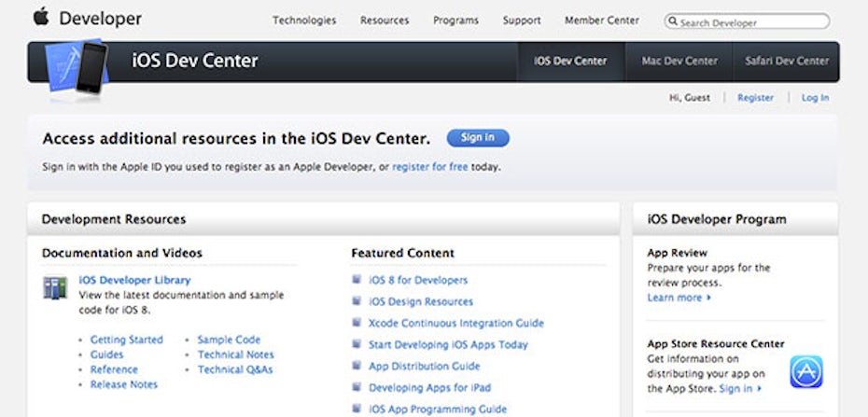Go to Member Center
This screenshot has width=868, height=417.
pyautogui.click(x=602, y=21)
